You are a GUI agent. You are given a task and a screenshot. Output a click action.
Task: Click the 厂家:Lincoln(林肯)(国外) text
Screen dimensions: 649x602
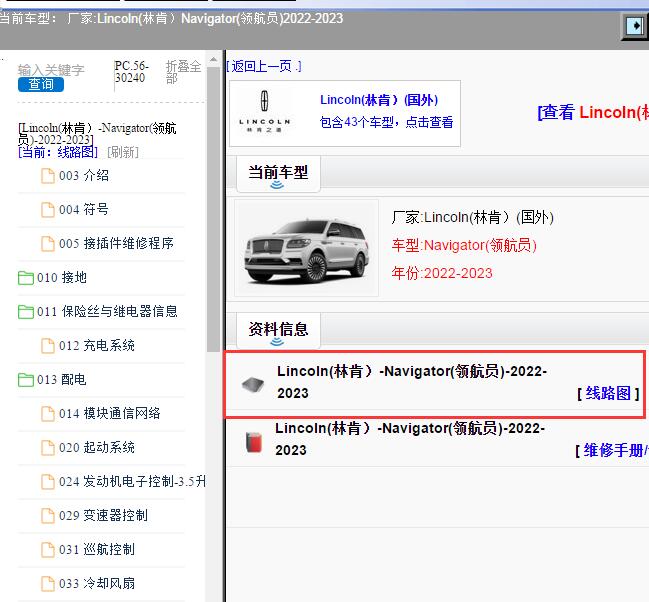(x=473, y=217)
